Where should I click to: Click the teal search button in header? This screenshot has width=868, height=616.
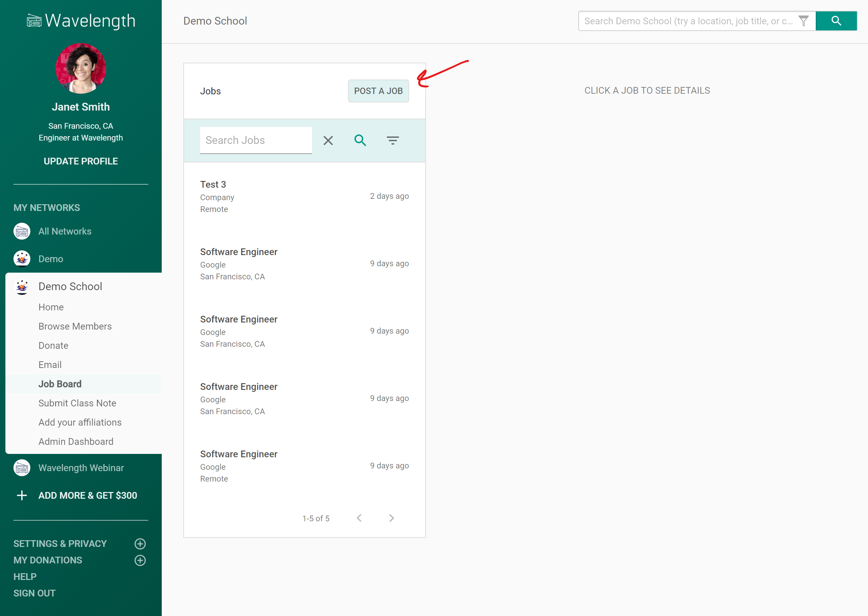(836, 21)
